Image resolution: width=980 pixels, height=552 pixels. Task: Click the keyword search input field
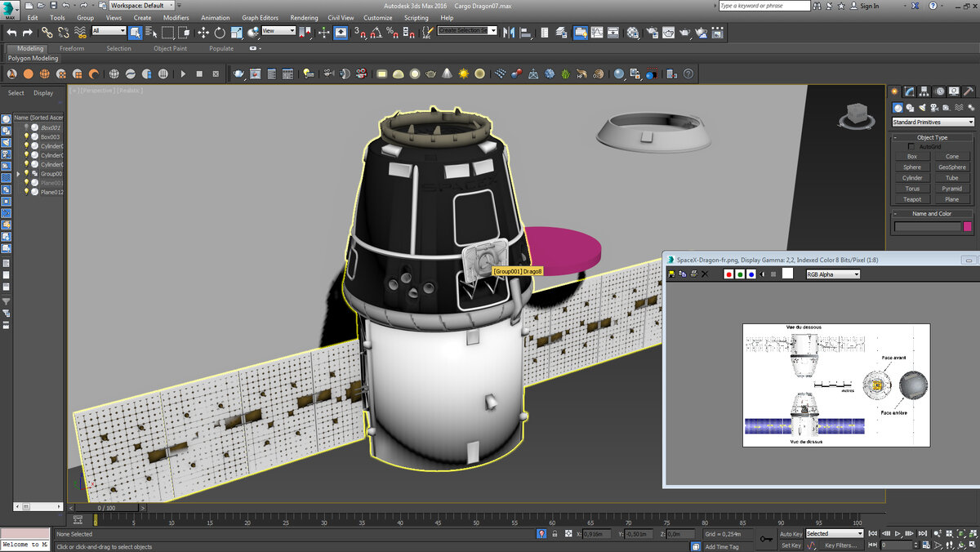(764, 6)
